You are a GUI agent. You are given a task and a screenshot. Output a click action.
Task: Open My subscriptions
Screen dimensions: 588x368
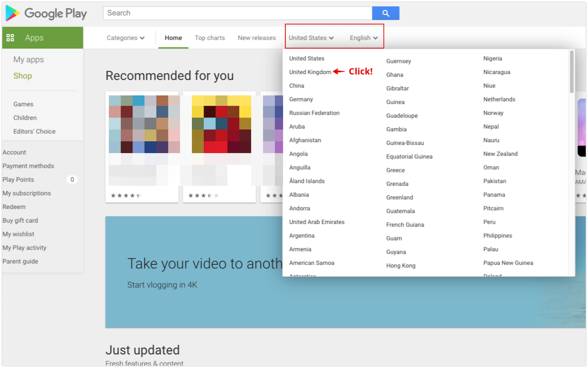pos(27,193)
